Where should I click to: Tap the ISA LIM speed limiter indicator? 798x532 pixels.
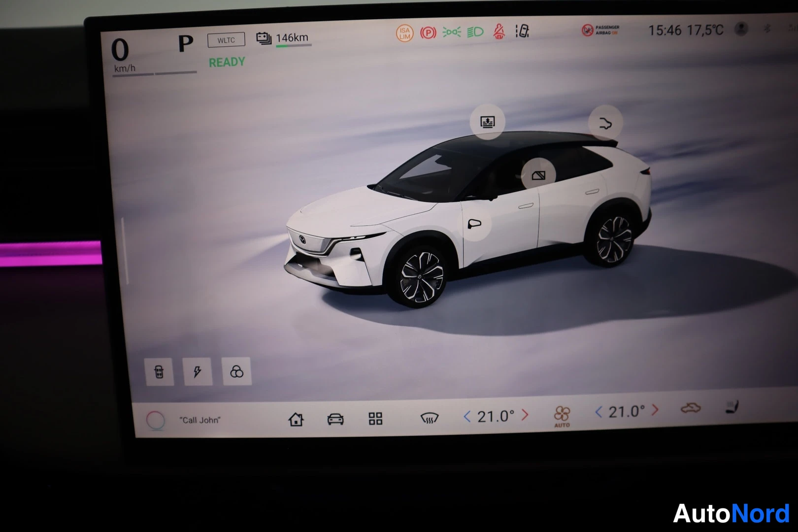pos(404,33)
